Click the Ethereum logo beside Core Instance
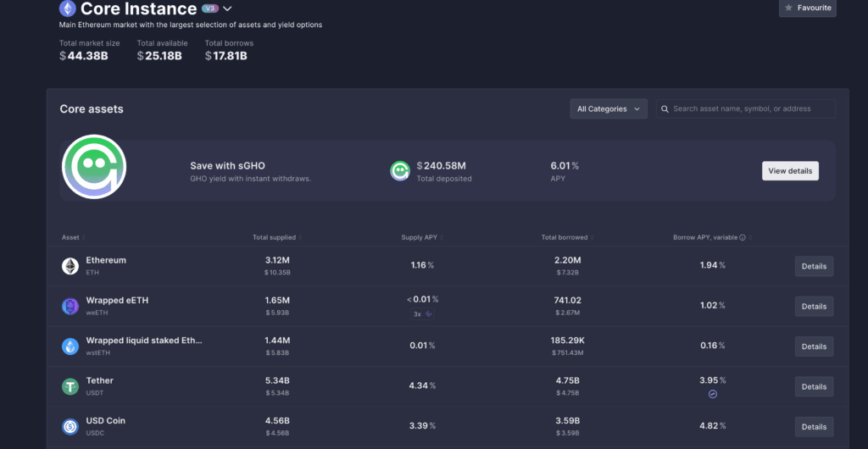This screenshot has height=449, width=868. coord(68,8)
